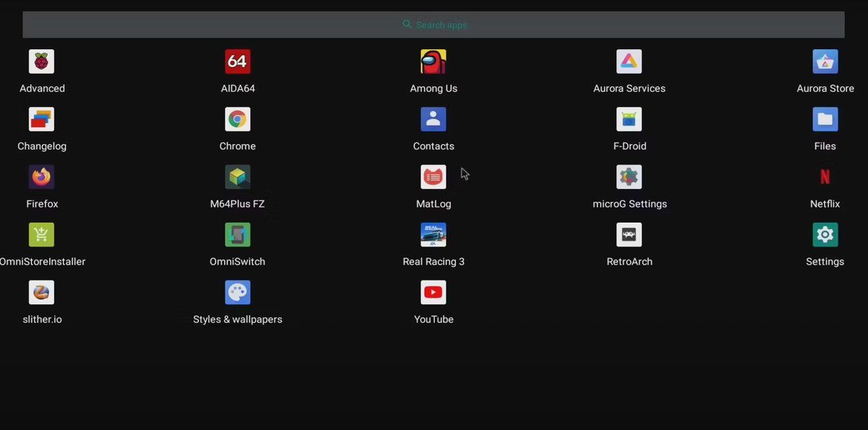Viewport: 868px width, 430px height.
Task: Launch Netflix
Action: [x=825, y=177]
